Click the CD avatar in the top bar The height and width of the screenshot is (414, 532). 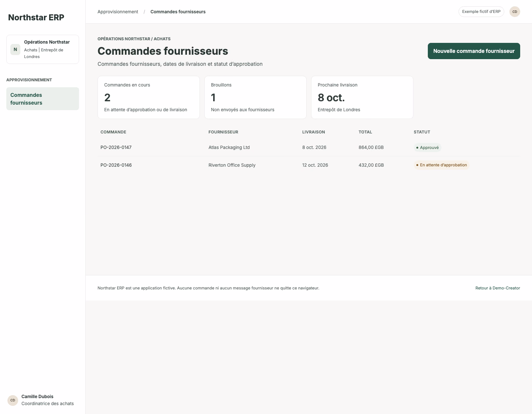coord(515,12)
